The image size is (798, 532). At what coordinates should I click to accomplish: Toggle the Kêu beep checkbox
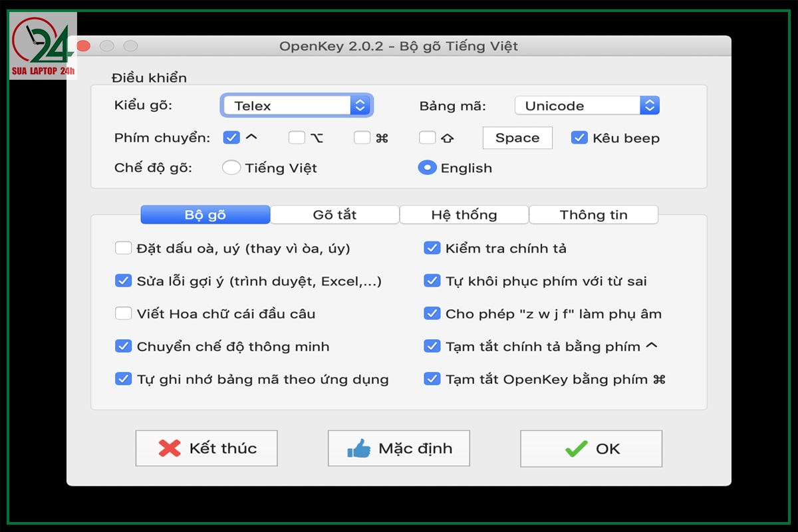click(579, 138)
